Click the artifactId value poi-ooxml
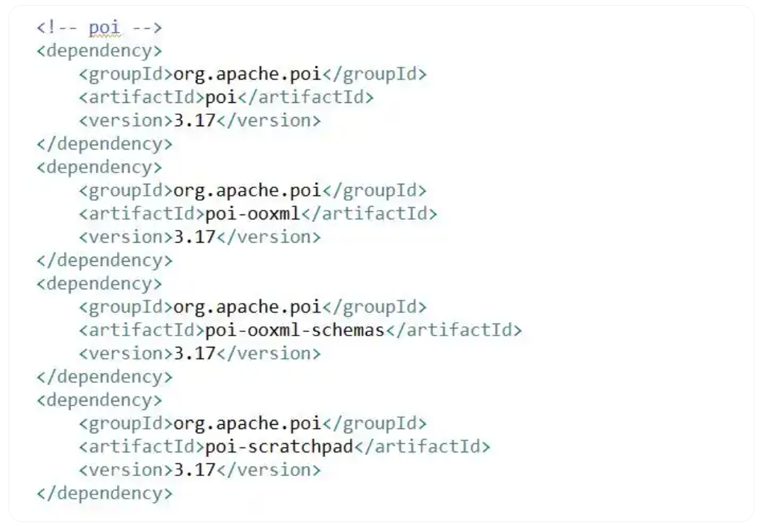 [x=253, y=214]
